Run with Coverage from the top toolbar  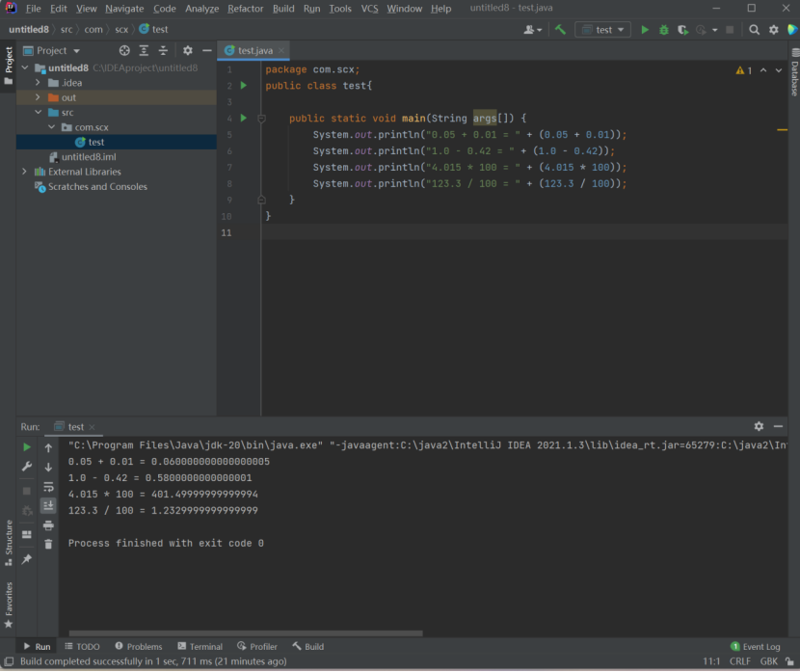[682, 30]
